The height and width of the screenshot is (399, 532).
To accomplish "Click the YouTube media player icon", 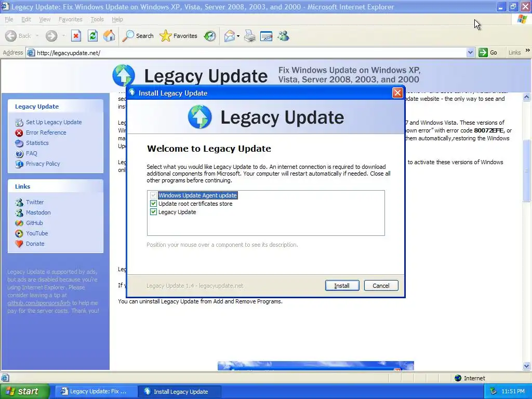I will (19, 233).
